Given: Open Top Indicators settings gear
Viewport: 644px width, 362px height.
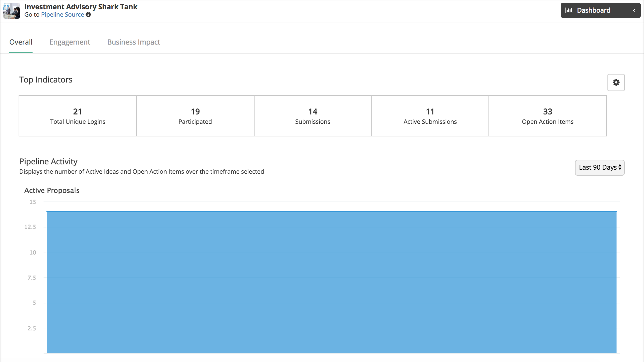Looking at the screenshot, I should pyautogui.click(x=616, y=82).
